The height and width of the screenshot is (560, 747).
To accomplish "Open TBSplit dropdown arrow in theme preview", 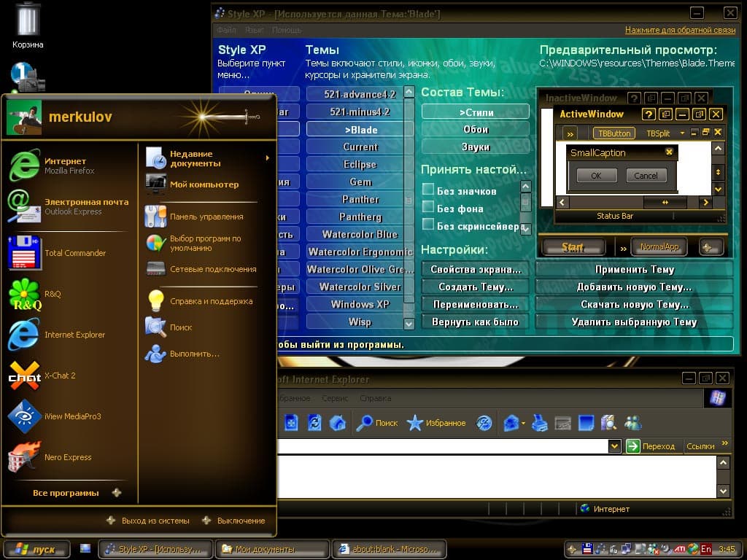I will pos(682,133).
